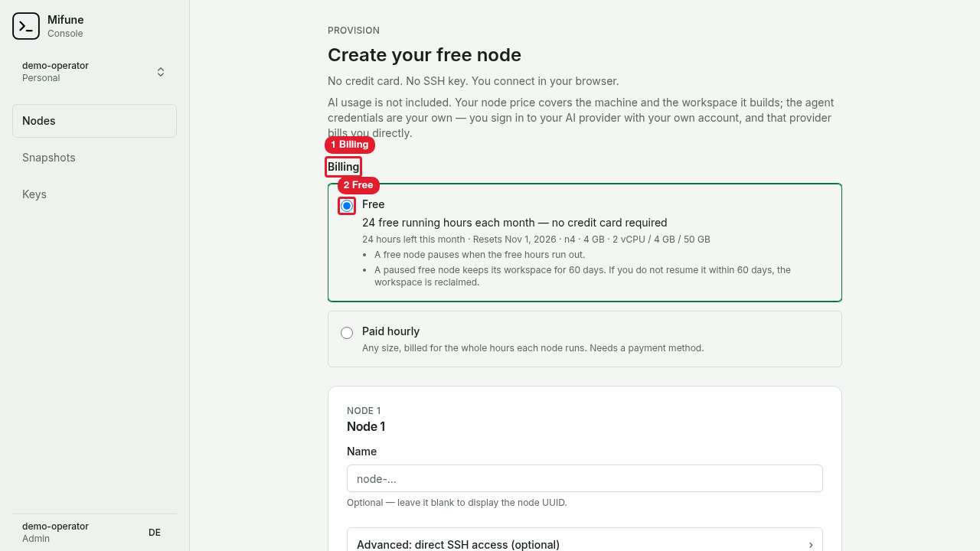Click the "24 free running hours each month" text
Screen dimensions: 980x551
tap(514, 223)
